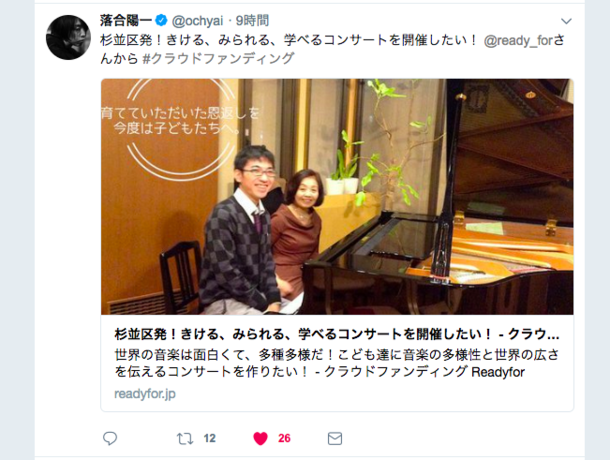Toggle the red heart like icon

point(260,439)
